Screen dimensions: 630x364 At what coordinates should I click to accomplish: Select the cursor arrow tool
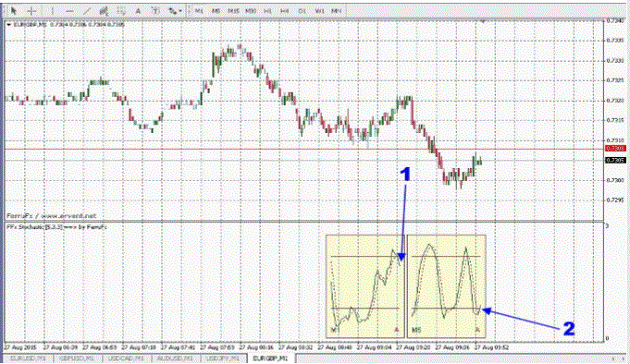[14, 11]
